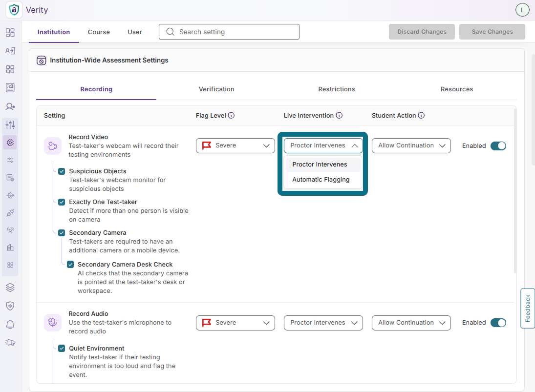Click the Student Action info icon
The width and height of the screenshot is (535, 392).
[421, 116]
